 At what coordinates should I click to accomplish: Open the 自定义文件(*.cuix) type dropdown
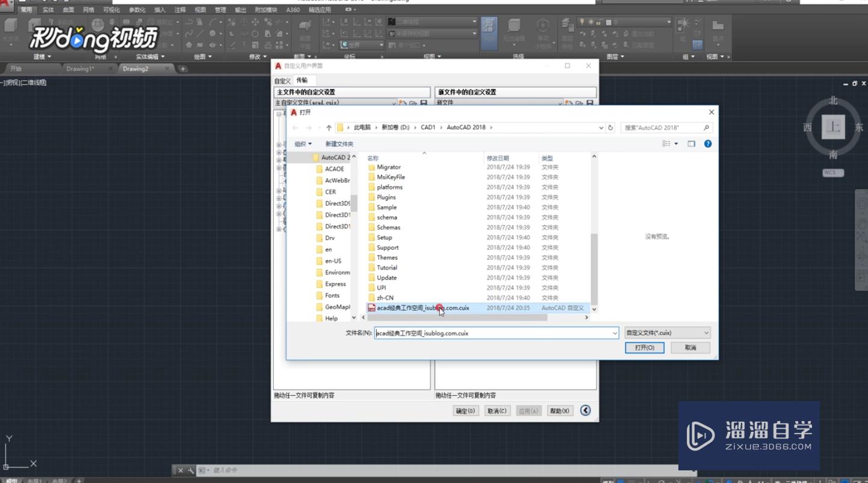point(668,333)
